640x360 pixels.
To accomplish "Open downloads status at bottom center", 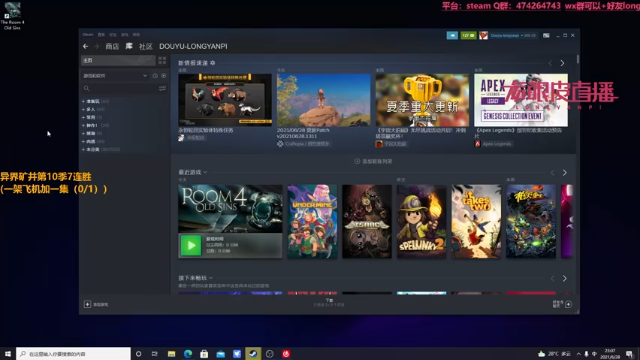I will 329,302.
